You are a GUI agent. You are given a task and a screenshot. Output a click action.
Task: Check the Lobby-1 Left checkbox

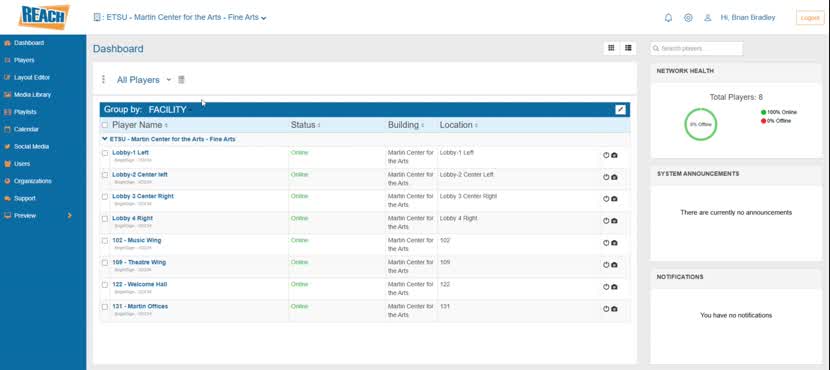(x=105, y=153)
